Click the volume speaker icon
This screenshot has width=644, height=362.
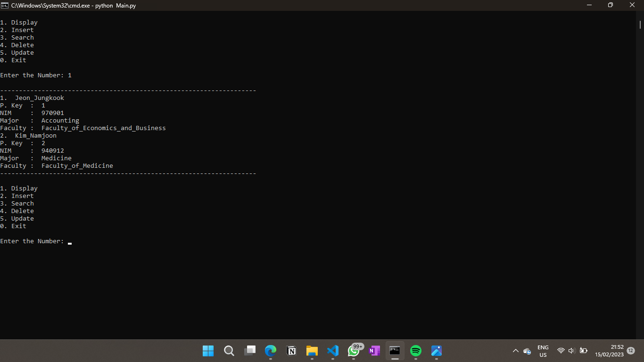click(x=571, y=351)
